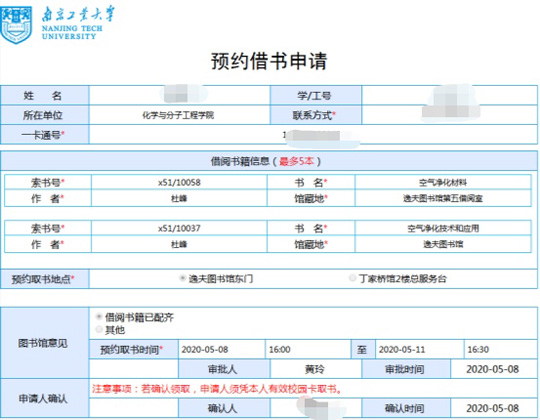This screenshot has width=540, height=420.
Task: Click pickup end time 16:30
Action: (500, 349)
